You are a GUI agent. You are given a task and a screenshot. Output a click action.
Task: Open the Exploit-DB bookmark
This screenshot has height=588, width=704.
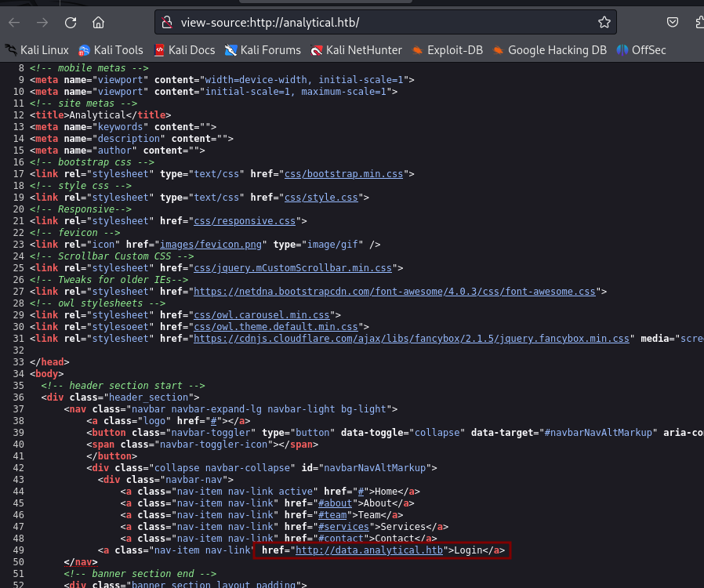448,50
